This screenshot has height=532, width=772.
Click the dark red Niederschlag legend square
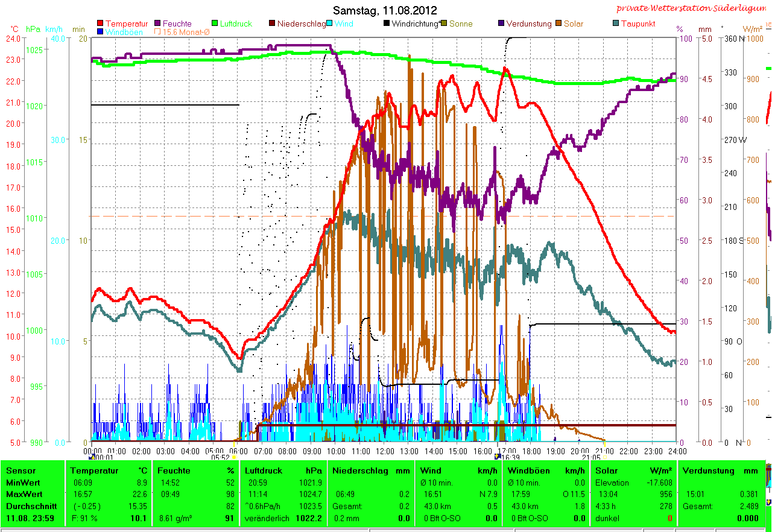point(273,24)
